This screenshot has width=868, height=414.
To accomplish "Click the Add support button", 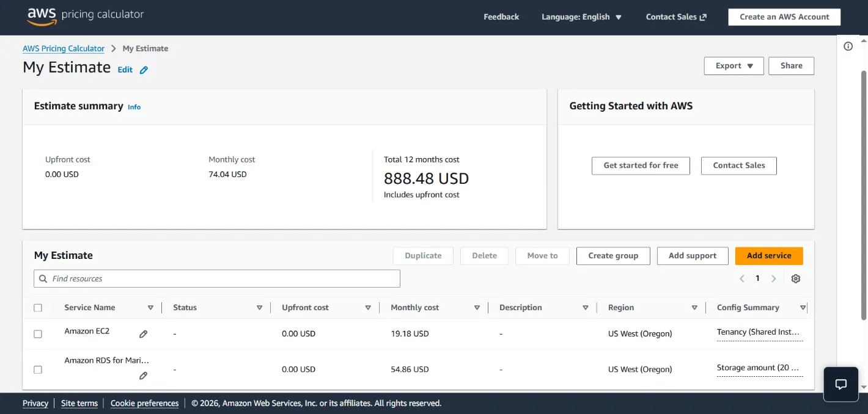I will click(x=693, y=256).
